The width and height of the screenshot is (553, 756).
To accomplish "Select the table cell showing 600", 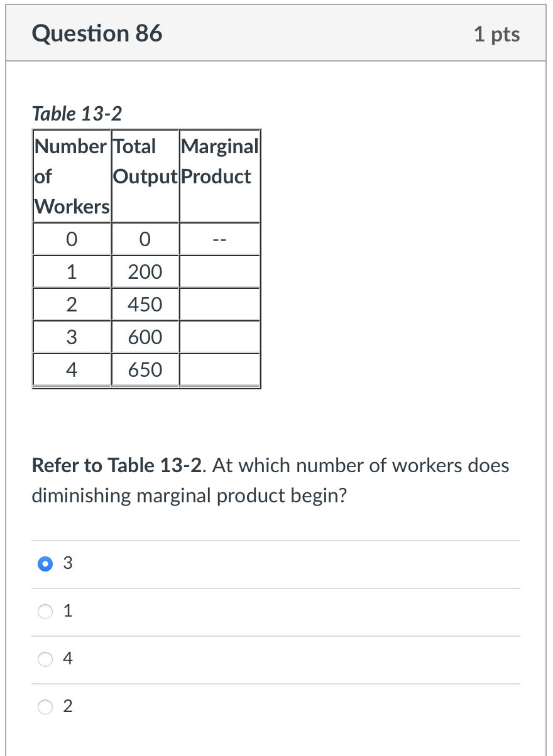I will [x=145, y=337].
